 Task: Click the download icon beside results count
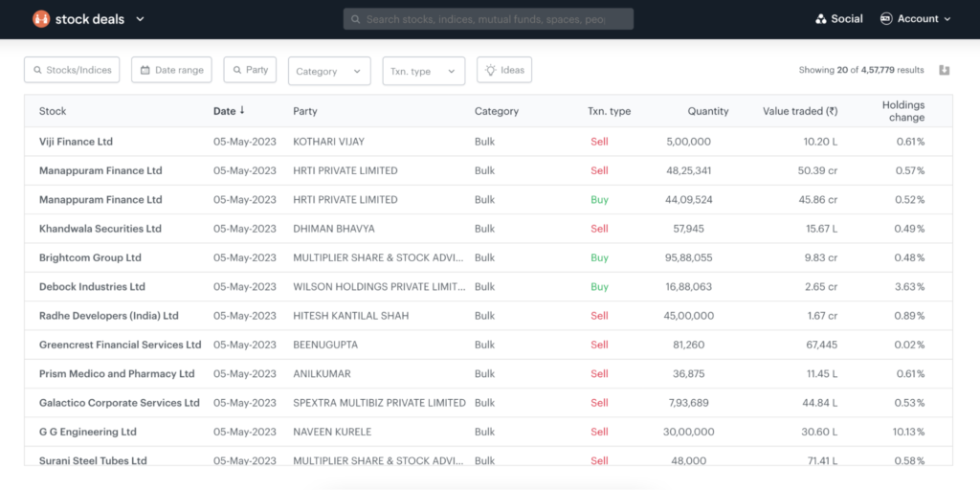(x=945, y=70)
